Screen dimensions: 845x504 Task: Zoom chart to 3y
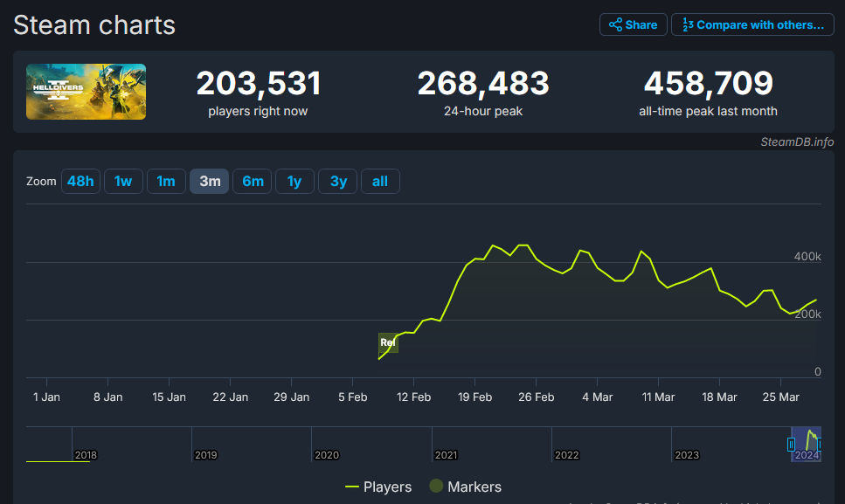tap(338, 181)
